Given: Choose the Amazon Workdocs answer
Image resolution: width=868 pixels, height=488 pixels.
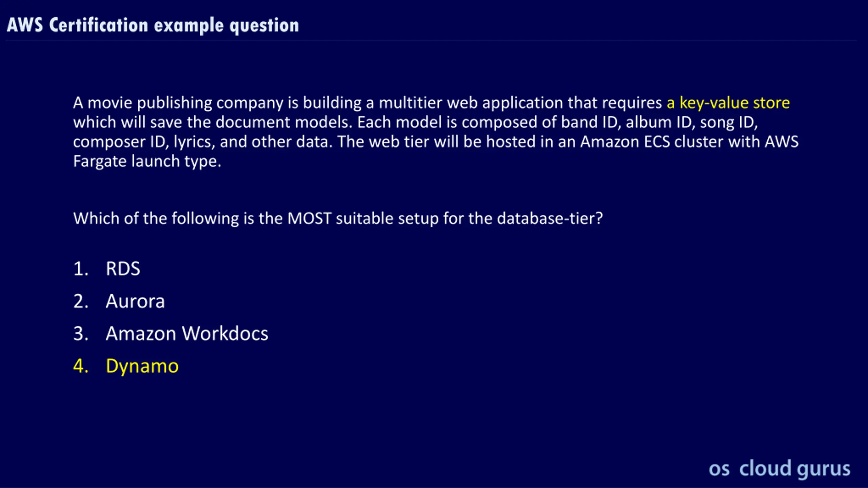Looking at the screenshot, I should tap(187, 333).
